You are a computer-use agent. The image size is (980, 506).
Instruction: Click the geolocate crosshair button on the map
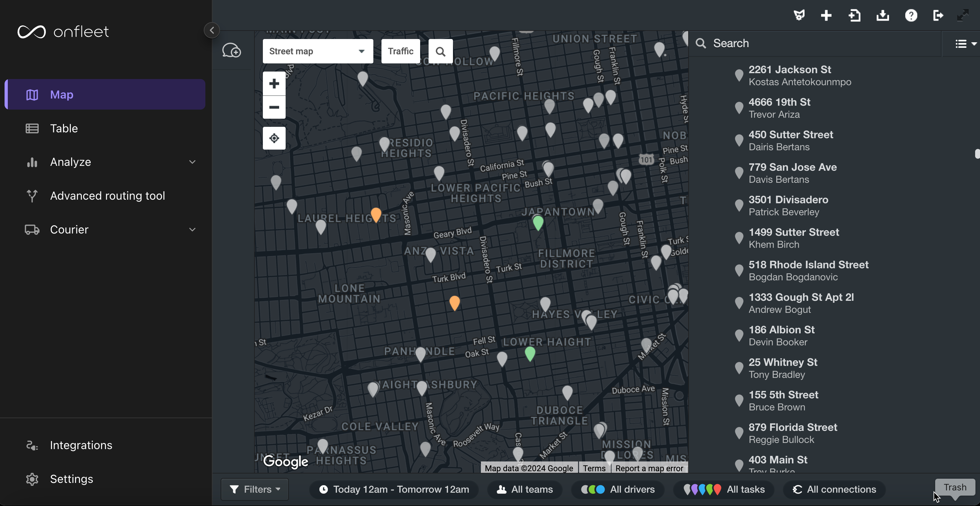(x=274, y=138)
